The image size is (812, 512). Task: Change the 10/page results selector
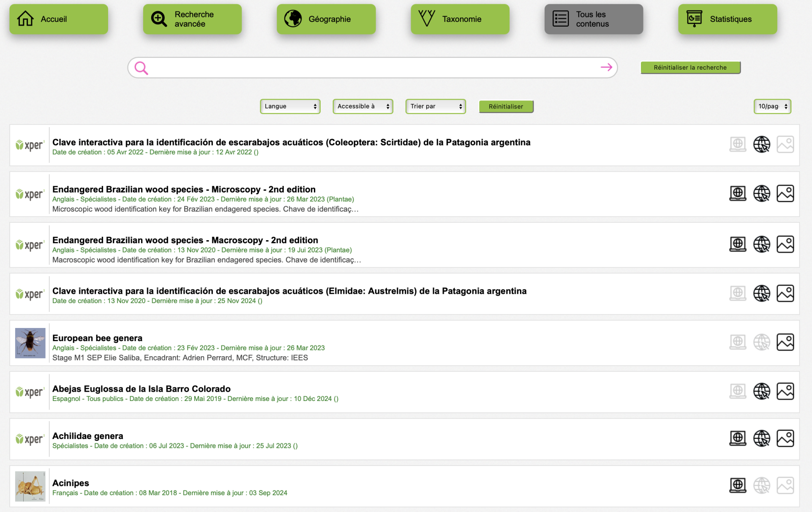pos(772,106)
